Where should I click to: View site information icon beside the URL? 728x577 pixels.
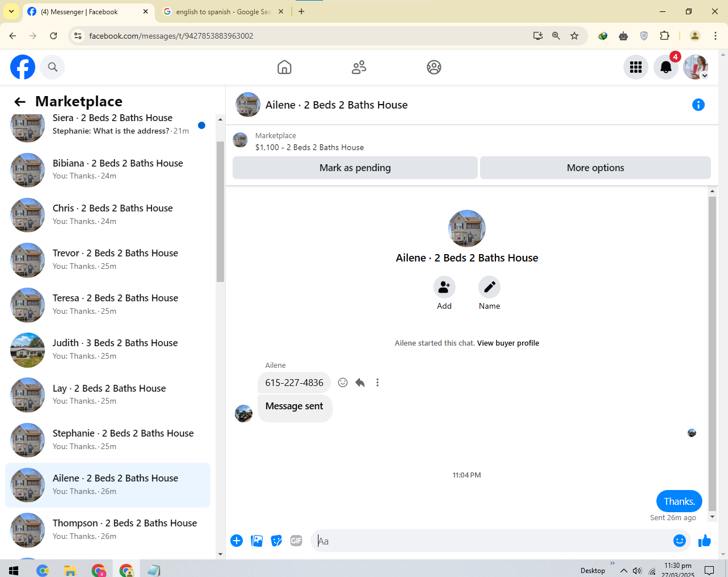[x=78, y=36]
